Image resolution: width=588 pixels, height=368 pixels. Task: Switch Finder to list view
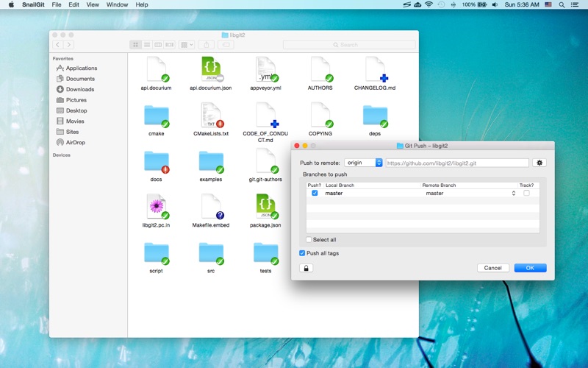point(147,45)
